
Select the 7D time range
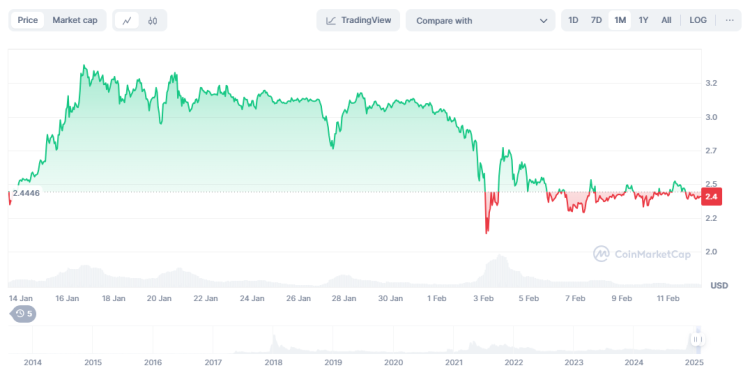coord(596,20)
